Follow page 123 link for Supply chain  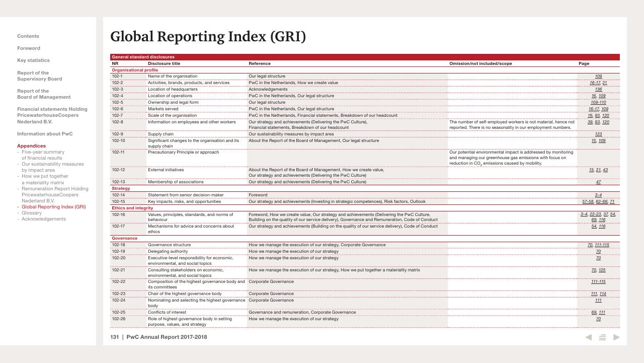click(x=598, y=134)
